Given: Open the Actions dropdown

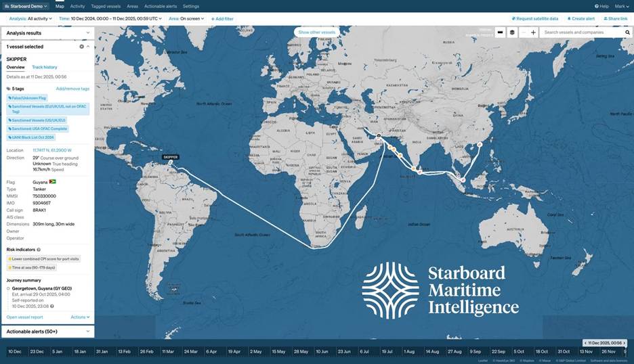Looking at the screenshot, I should click(x=80, y=317).
